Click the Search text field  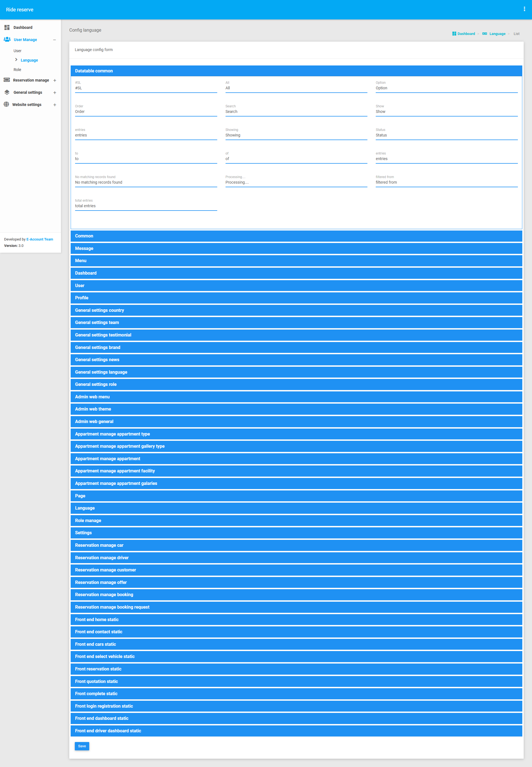pyautogui.click(x=296, y=112)
